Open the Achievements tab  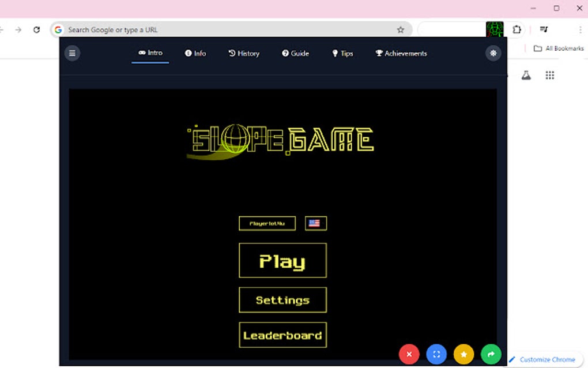401,53
